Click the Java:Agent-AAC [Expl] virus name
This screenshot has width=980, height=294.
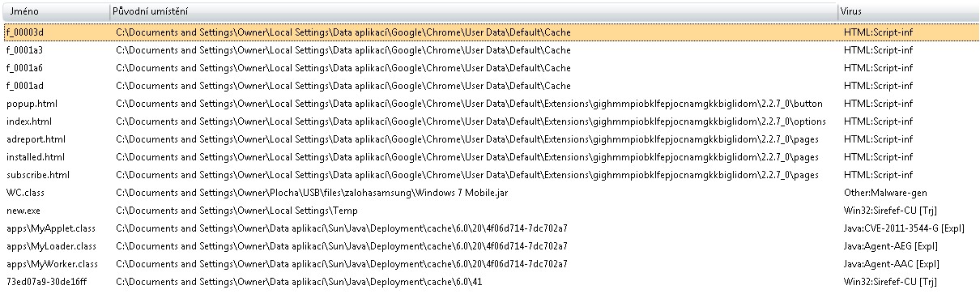pyautogui.click(x=892, y=264)
